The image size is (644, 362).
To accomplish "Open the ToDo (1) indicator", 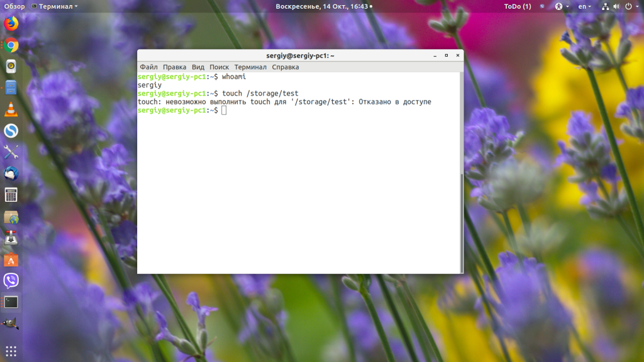I will click(x=517, y=6).
